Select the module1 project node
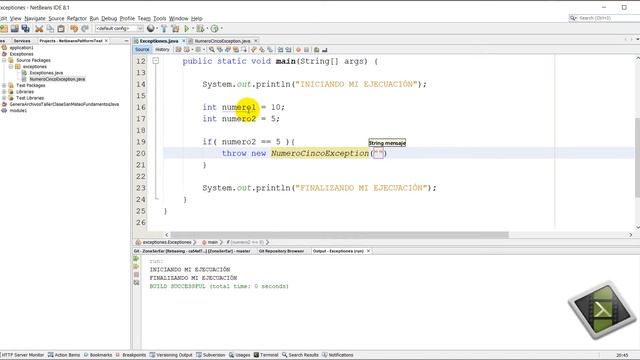The image size is (640, 360). click(18, 111)
